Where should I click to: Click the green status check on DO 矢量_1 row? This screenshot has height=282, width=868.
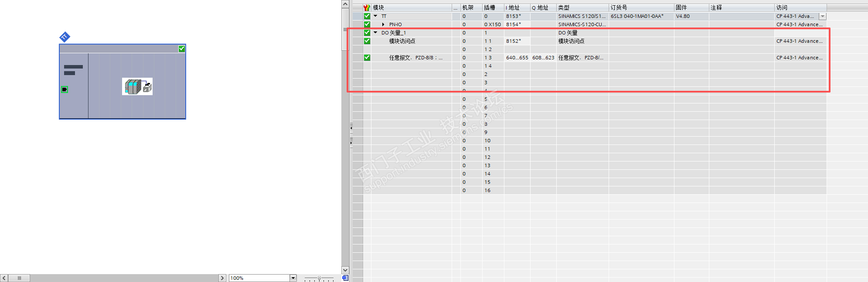pyautogui.click(x=367, y=33)
